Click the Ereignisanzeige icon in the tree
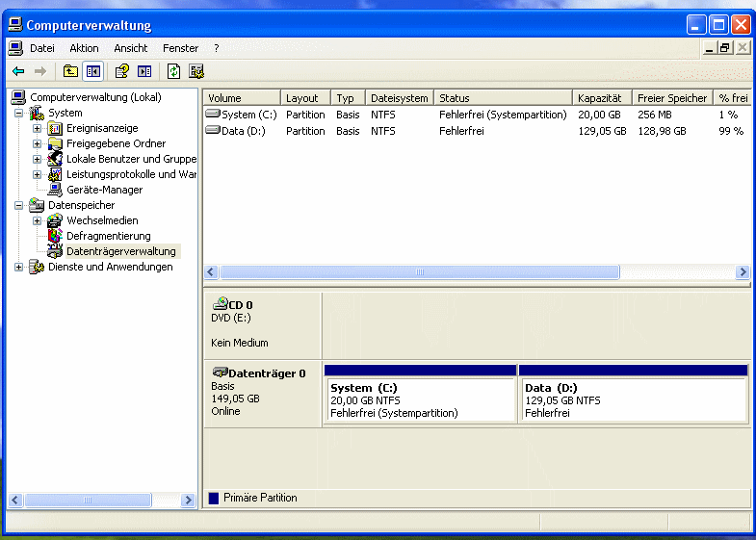The image size is (756, 540). pos(55,128)
